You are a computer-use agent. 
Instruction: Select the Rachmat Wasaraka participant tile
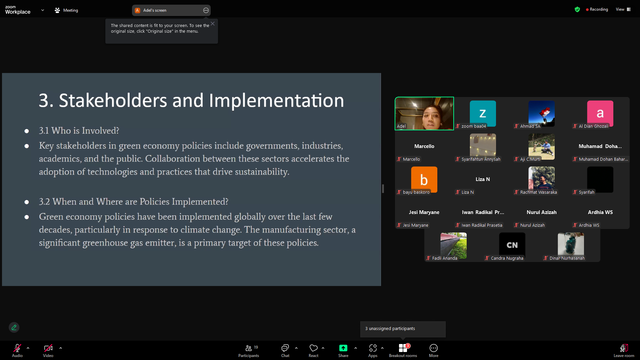pos(542,180)
